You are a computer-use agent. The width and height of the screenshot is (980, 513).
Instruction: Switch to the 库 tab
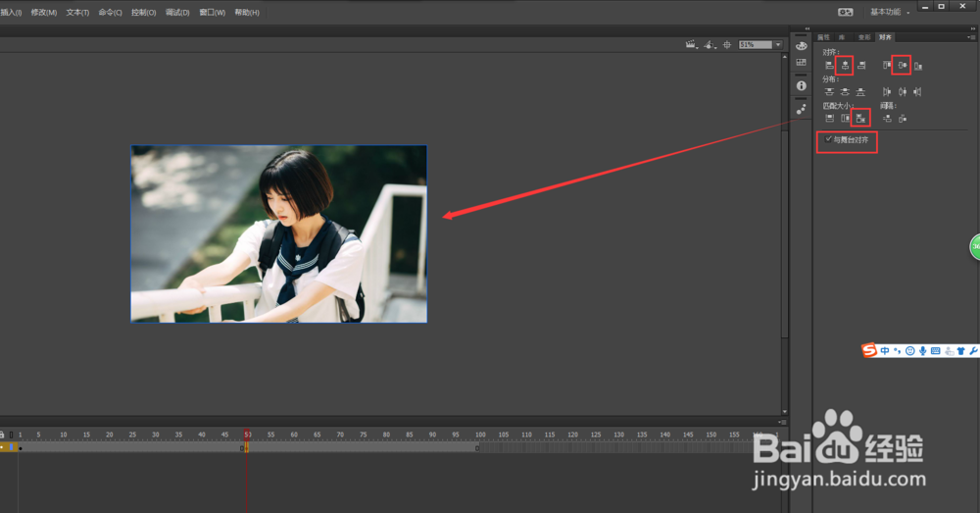[x=842, y=37]
